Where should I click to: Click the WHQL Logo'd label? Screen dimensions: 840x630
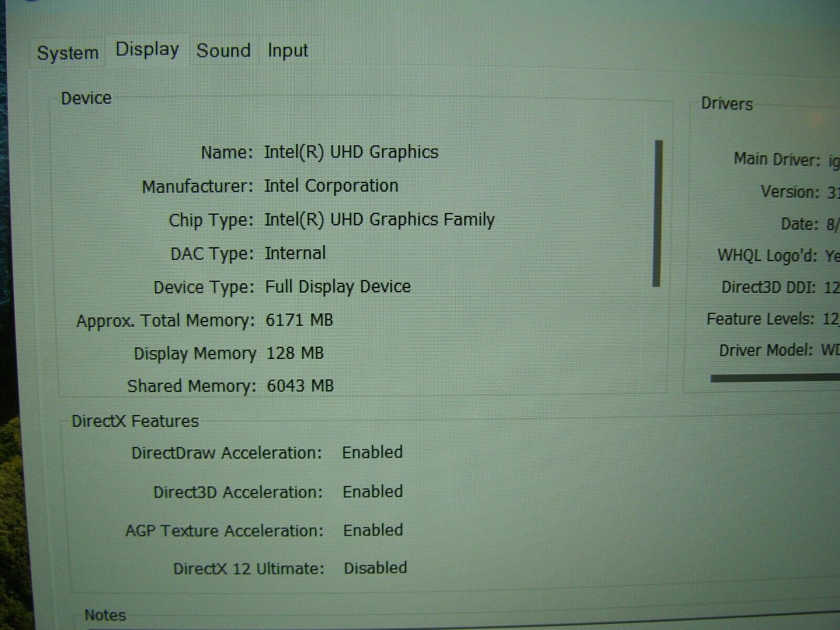tap(768, 256)
